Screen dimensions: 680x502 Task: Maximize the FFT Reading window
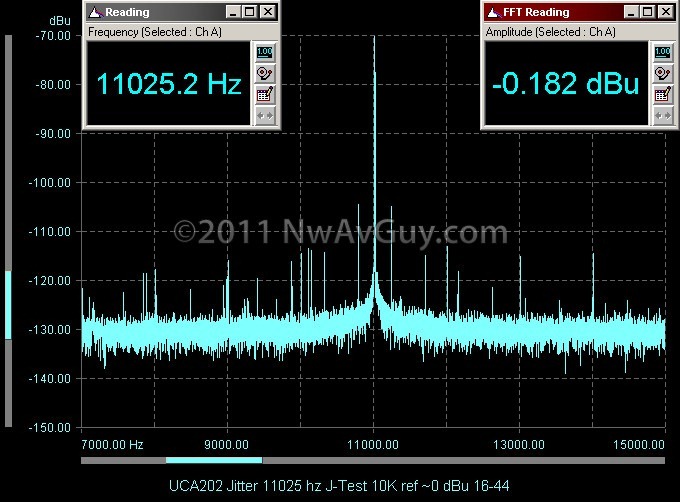(x=647, y=12)
